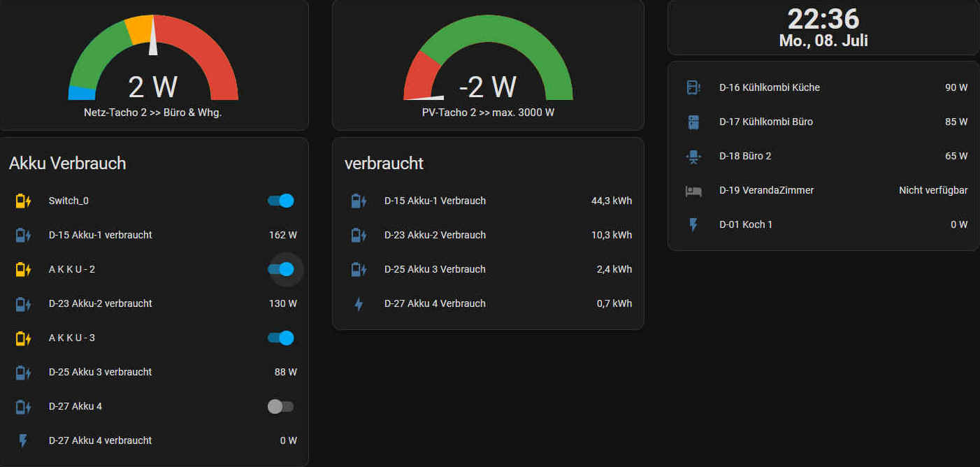Open D-25 Akku 3 Verbrauch 2,4 kWh entry
Image resolution: width=980 pixels, height=467 pixels.
pyautogui.click(x=489, y=269)
